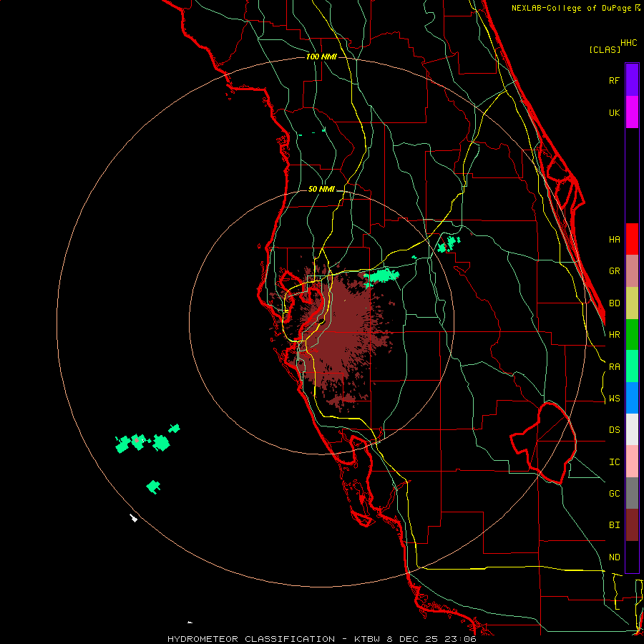The width and height of the screenshot is (644, 644).
Task: Click the white DS legend swatch
Action: (x=632, y=429)
